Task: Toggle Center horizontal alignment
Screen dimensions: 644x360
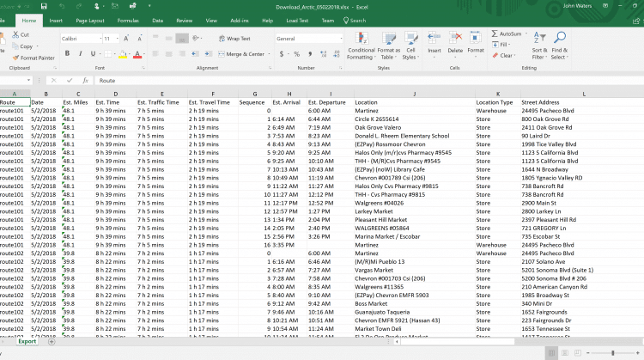Action: point(168,54)
